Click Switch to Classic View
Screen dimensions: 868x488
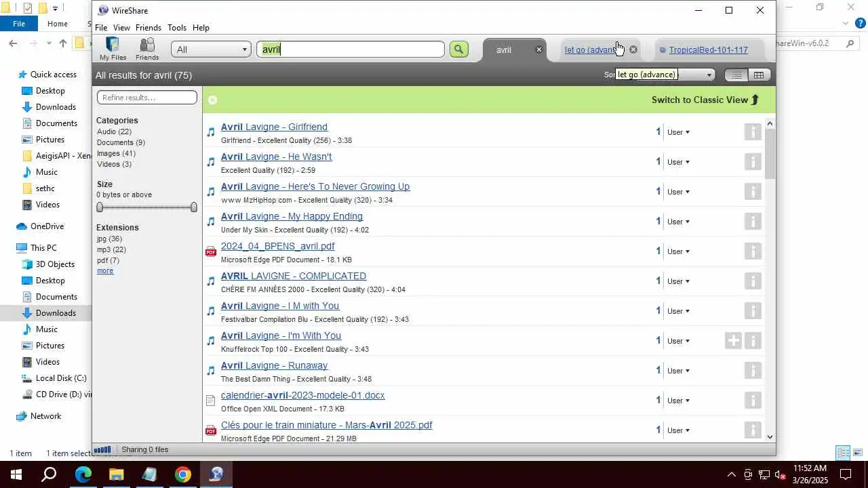coord(705,100)
